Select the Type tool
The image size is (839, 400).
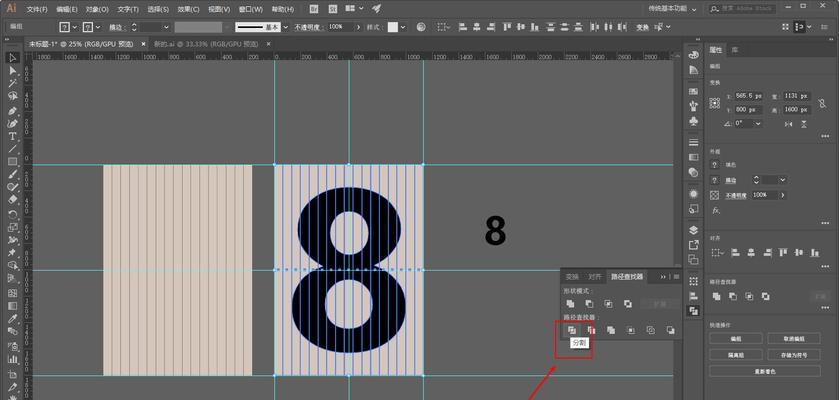coord(13,136)
